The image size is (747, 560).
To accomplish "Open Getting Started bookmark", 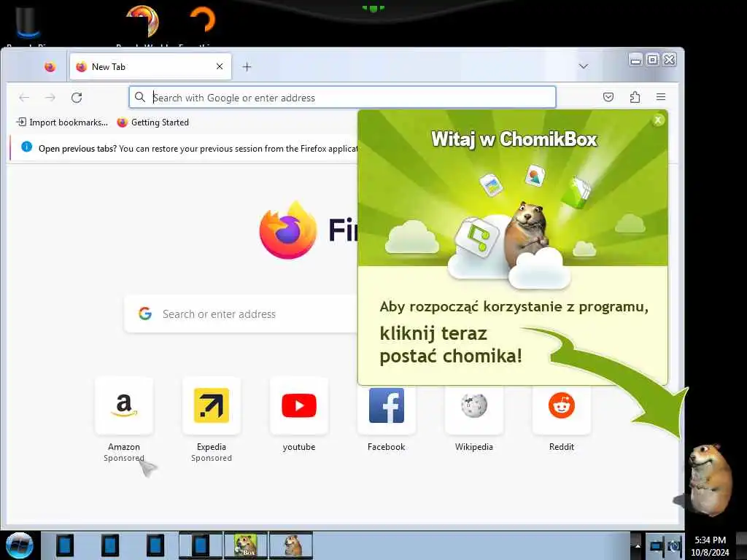I will pyautogui.click(x=153, y=122).
